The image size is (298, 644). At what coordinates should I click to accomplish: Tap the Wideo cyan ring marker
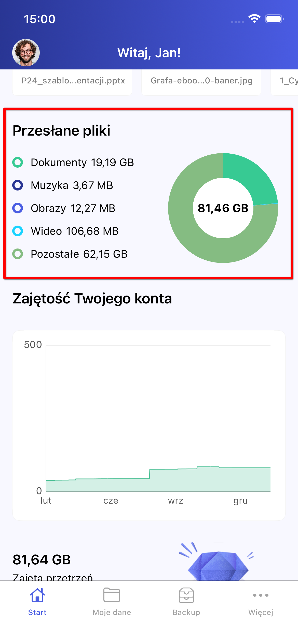(18, 231)
